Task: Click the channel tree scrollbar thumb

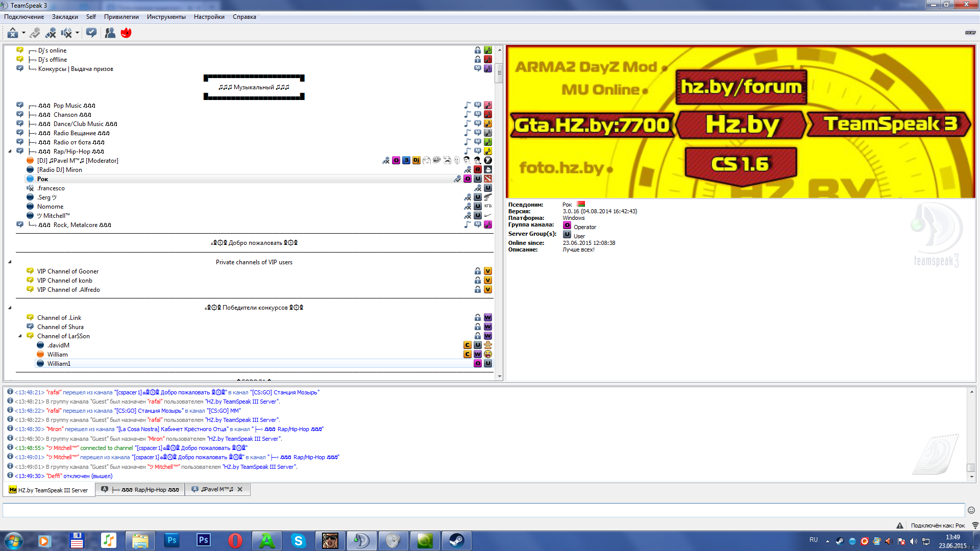Action: (500, 72)
